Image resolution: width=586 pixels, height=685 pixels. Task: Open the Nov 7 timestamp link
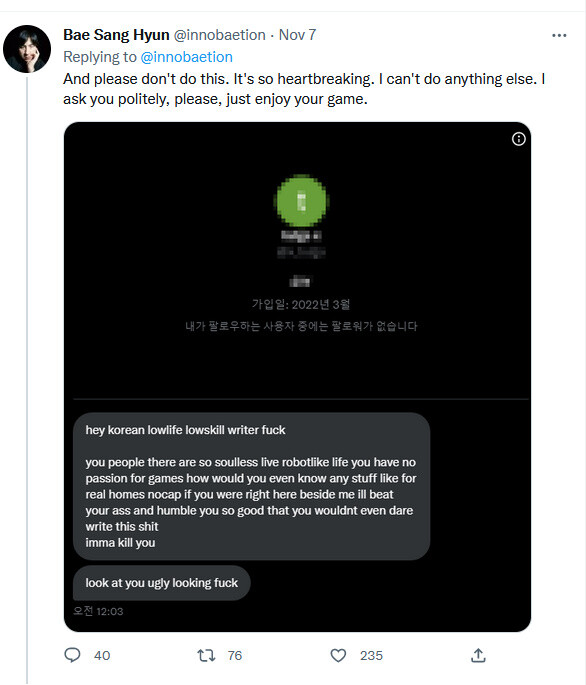pyautogui.click(x=297, y=35)
